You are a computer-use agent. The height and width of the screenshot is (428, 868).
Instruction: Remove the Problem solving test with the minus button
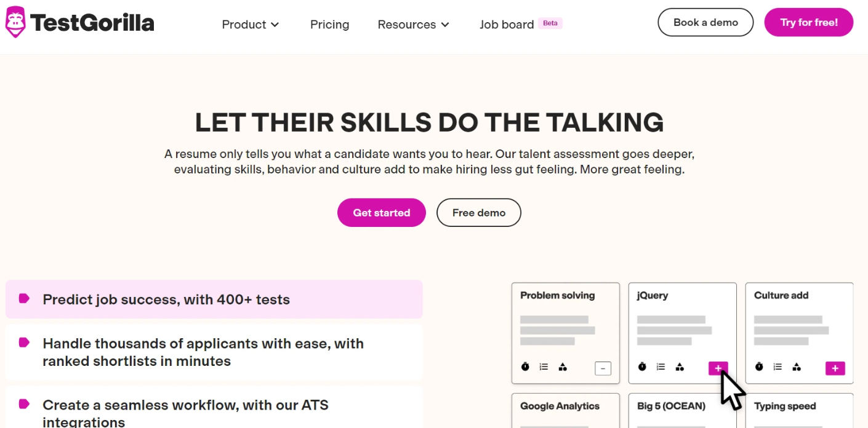[602, 368]
